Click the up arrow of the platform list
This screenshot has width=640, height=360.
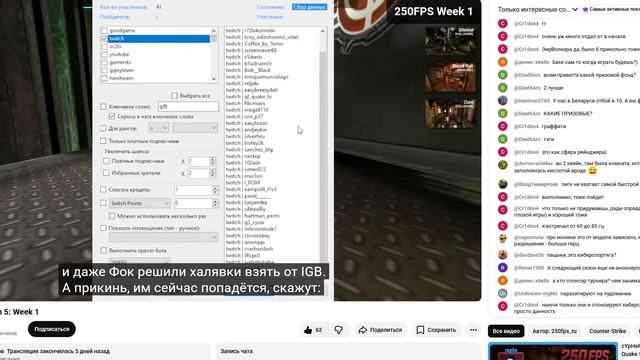[x=213, y=31]
